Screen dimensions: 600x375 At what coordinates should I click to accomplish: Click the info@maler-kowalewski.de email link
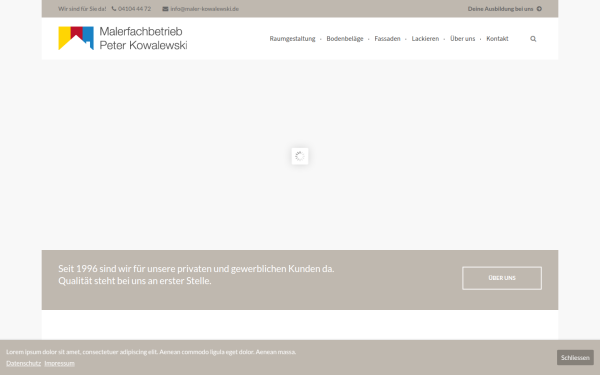point(204,9)
